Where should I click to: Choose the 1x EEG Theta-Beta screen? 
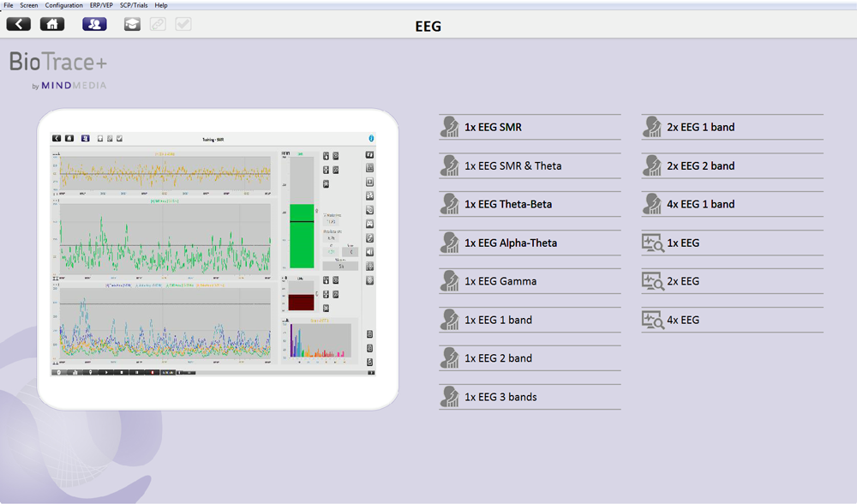click(530, 204)
